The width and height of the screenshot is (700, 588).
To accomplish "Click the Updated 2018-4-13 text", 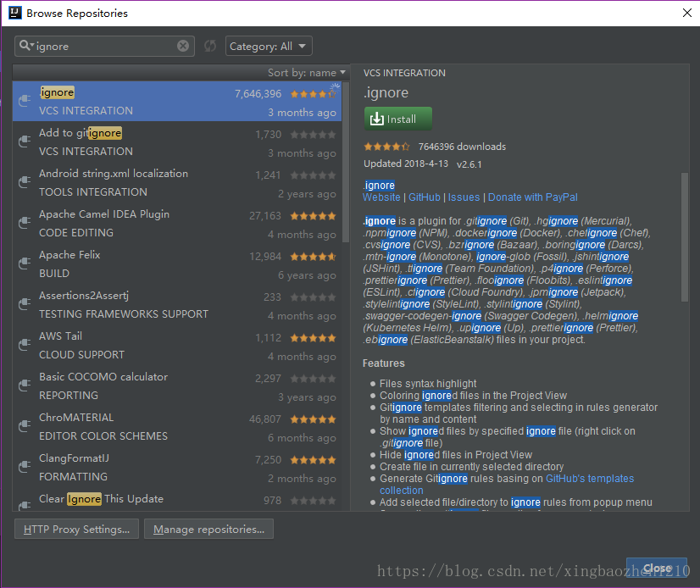I will (406, 164).
